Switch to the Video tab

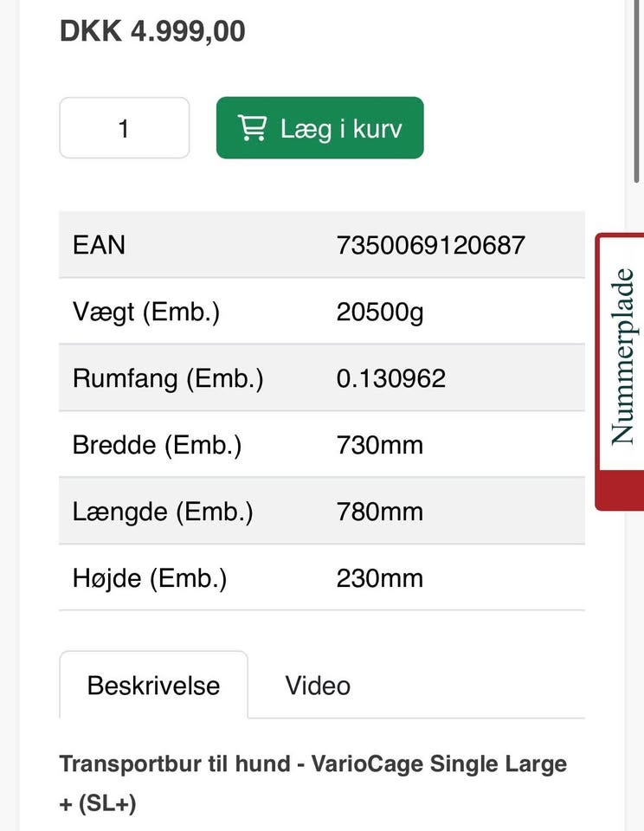pos(318,686)
